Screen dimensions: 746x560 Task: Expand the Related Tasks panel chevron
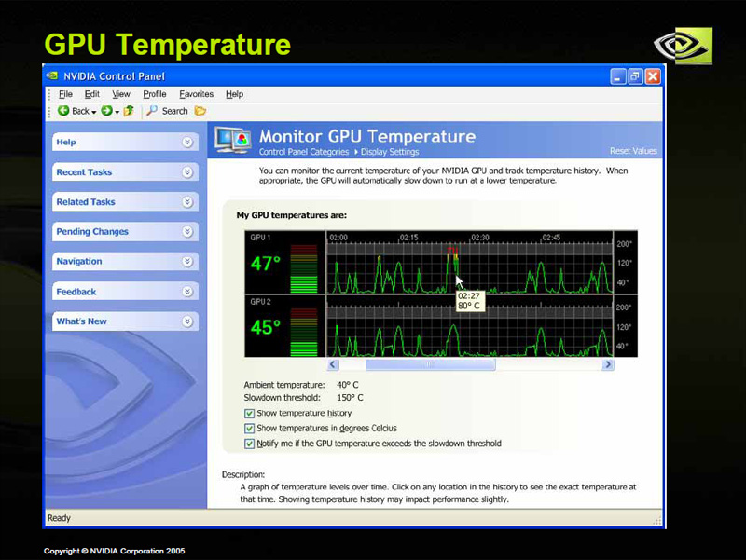[187, 202]
